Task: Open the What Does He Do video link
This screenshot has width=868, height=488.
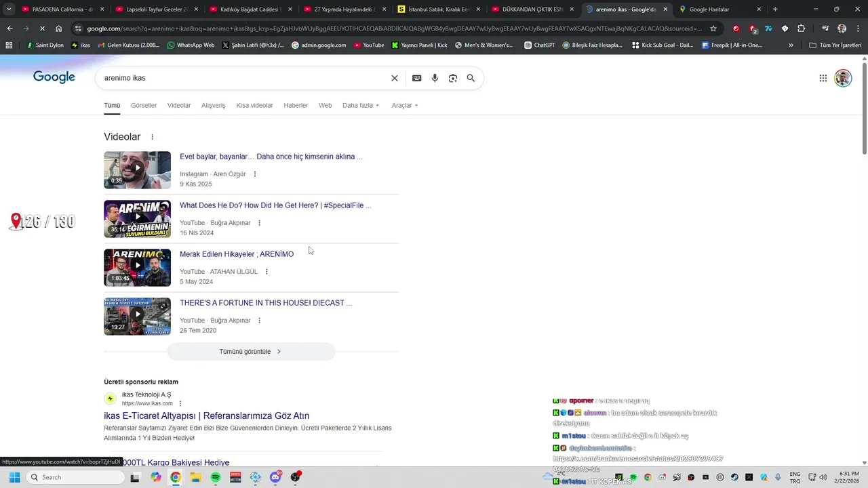Action: pyautogui.click(x=275, y=205)
